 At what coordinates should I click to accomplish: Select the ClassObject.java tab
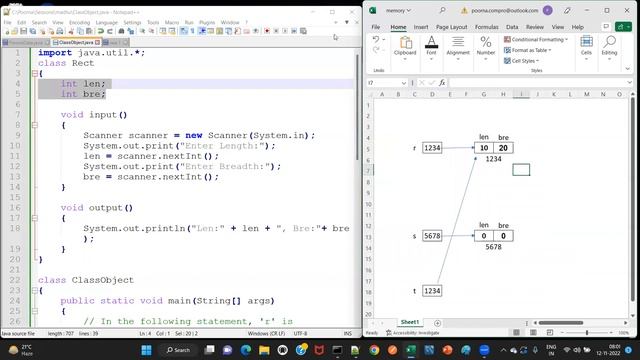click(76, 42)
